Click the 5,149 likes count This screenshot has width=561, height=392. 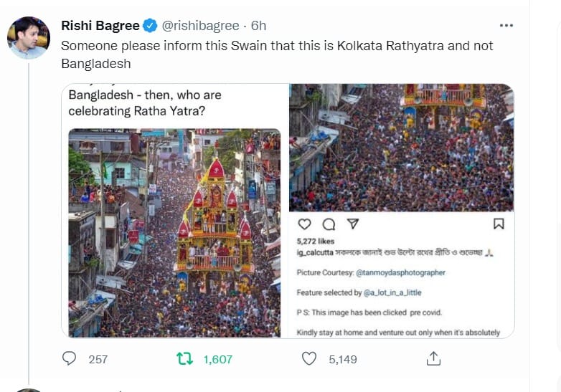pos(343,359)
